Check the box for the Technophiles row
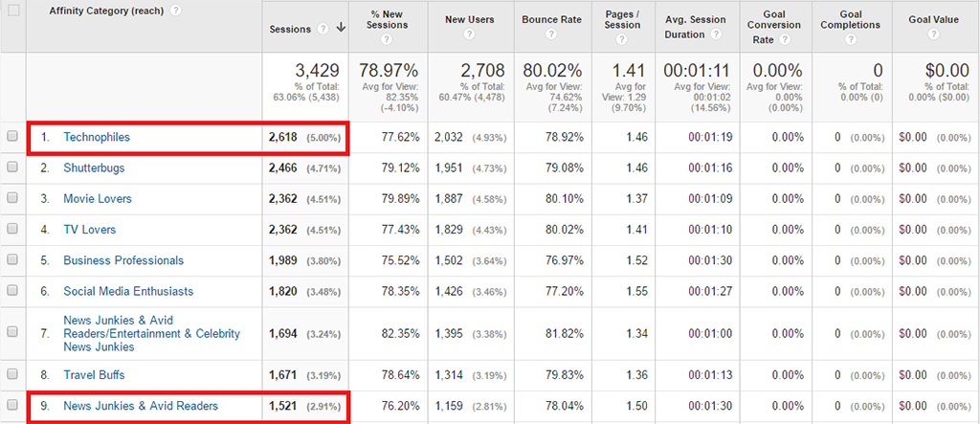This screenshot has height=424, width=980. (x=13, y=137)
